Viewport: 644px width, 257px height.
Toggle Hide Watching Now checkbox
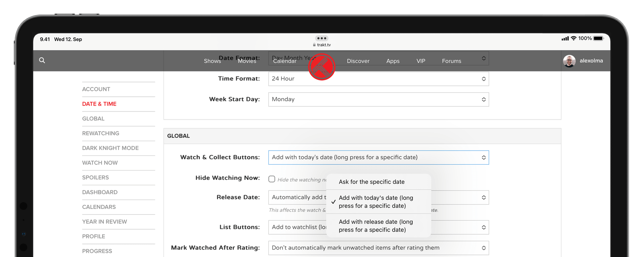point(272,179)
